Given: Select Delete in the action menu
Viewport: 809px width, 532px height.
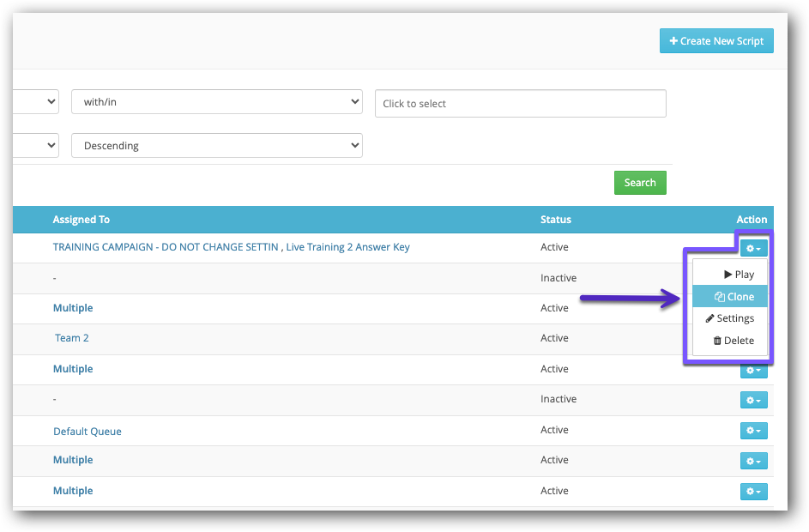Looking at the screenshot, I should click(734, 341).
